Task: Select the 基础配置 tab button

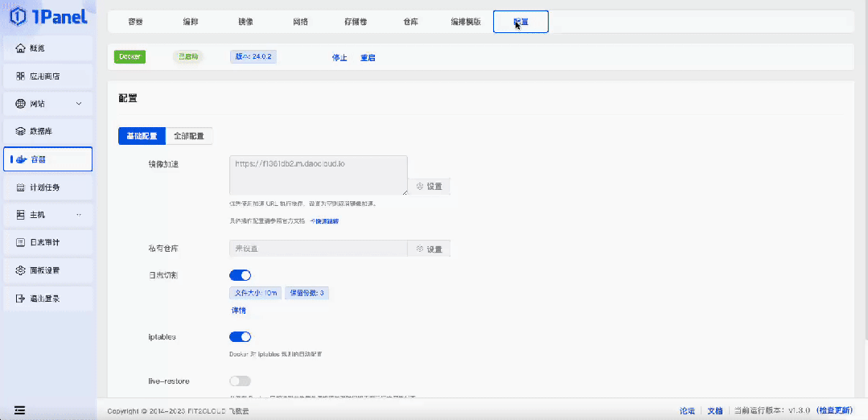Action: pos(142,136)
